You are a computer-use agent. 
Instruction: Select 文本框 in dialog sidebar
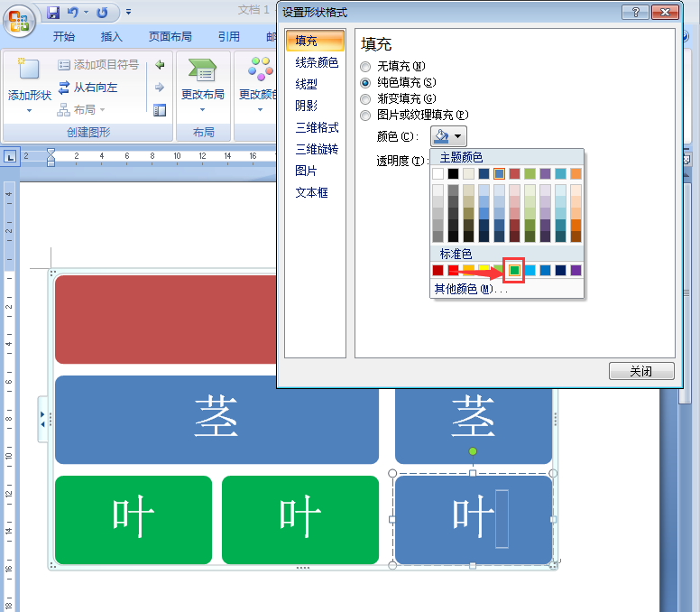tap(311, 192)
